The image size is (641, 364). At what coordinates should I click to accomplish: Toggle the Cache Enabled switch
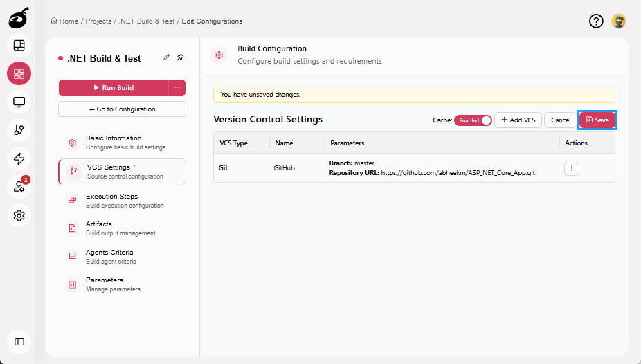tap(473, 120)
